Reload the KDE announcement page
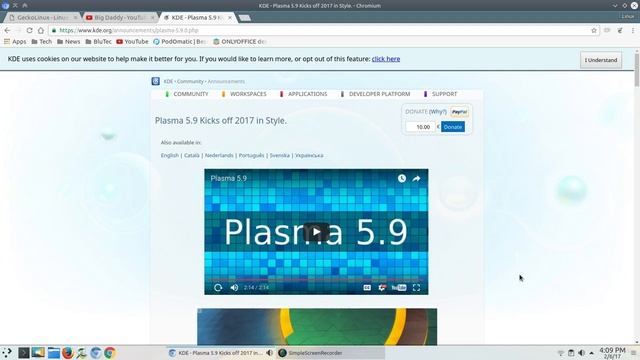Viewport: 640px width, 360px height. (29, 31)
